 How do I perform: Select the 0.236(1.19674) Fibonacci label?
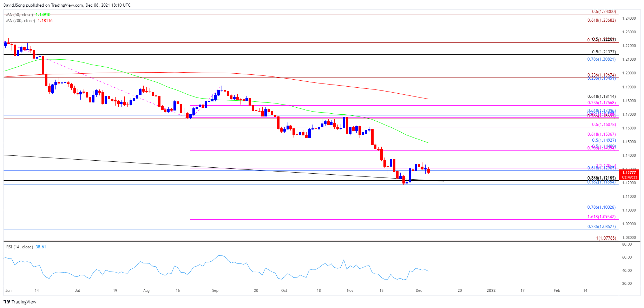[602, 75]
